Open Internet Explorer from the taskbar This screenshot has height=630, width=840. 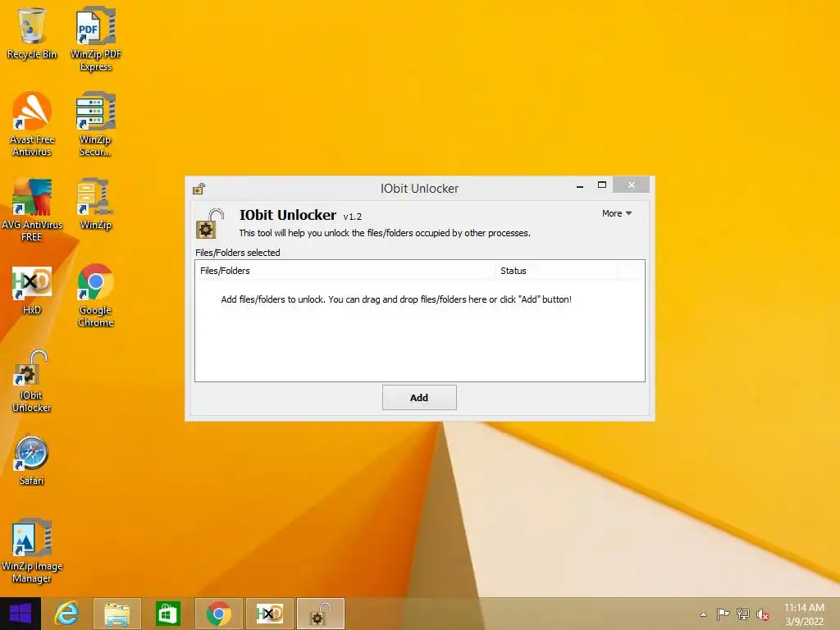67,614
